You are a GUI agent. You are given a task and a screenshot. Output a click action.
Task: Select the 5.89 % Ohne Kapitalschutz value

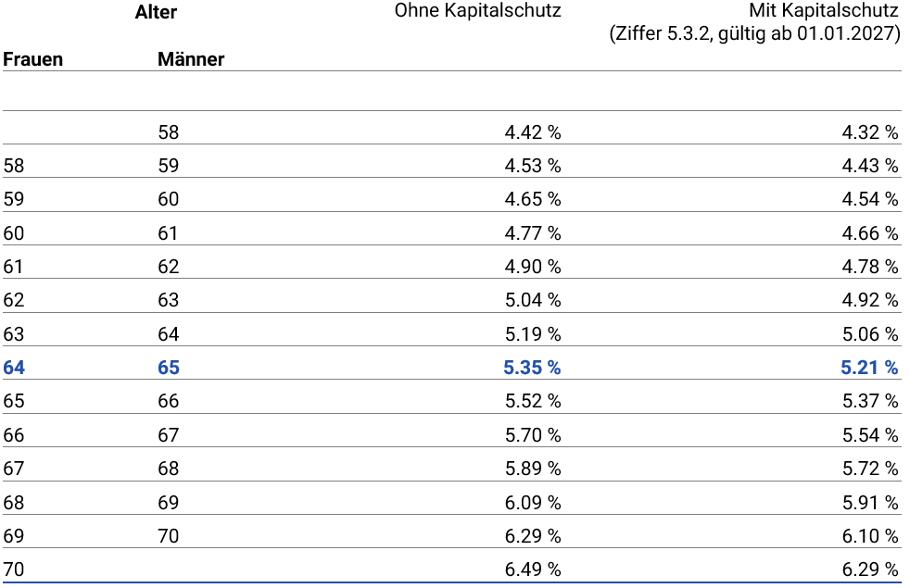tap(532, 469)
